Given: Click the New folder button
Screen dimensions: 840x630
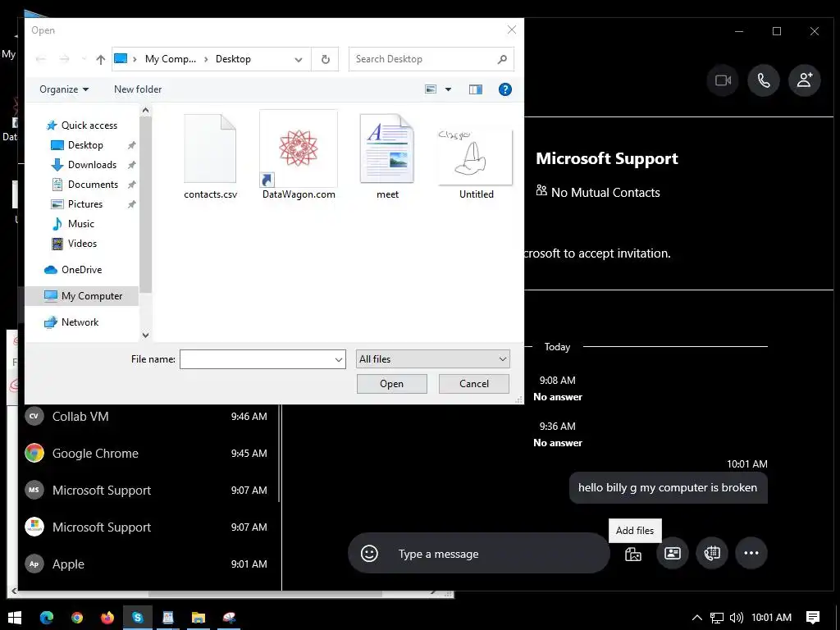Looking at the screenshot, I should click(x=138, y=89).
